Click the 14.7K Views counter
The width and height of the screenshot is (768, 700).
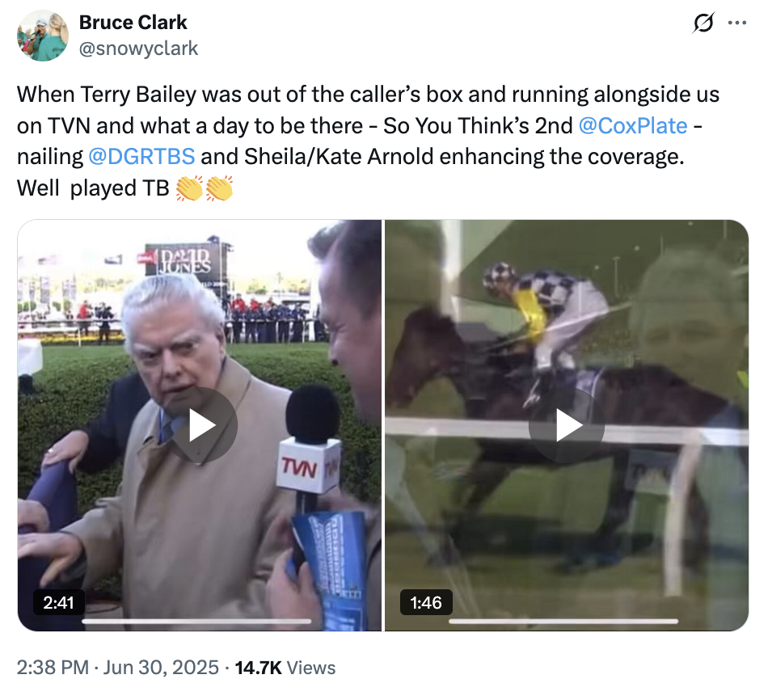285,668
